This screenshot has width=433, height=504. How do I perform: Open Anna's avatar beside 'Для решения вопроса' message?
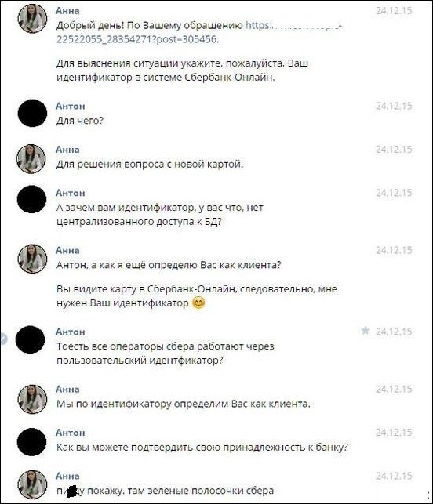[31, 159]
